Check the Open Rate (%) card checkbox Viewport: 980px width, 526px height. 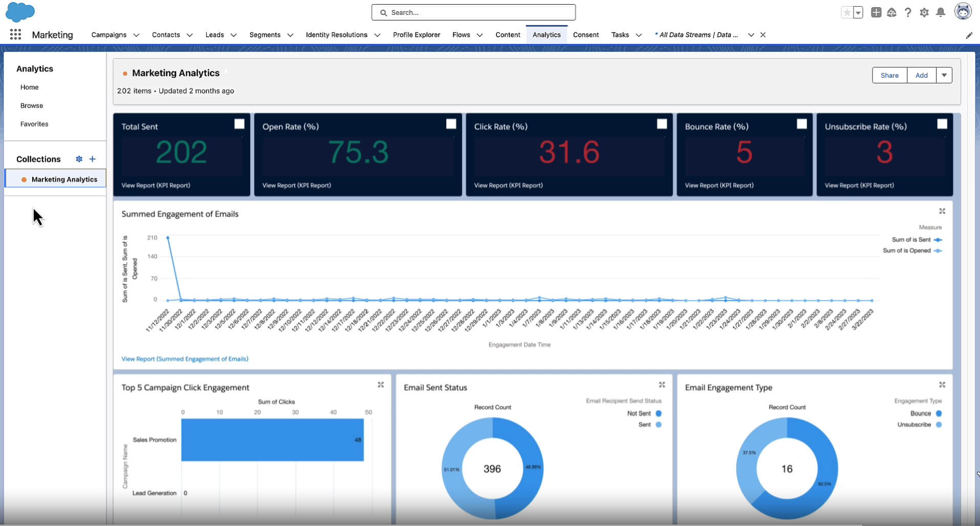[x=451, y=124]
